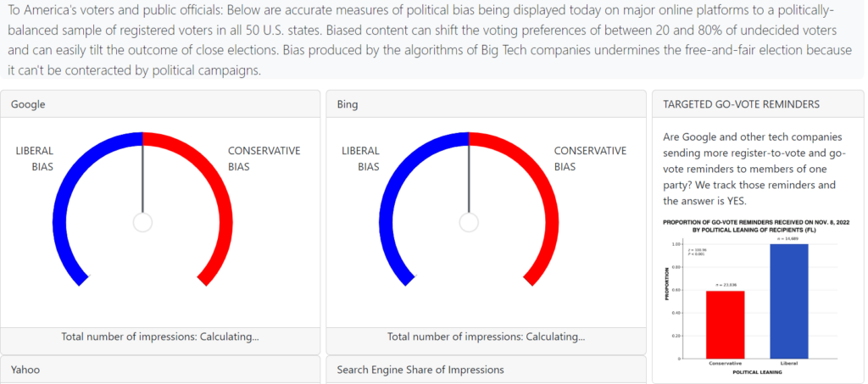Screen dimensions: 868x384
Task: Click Google's total number of impressions text
Action: click(160, 337)
